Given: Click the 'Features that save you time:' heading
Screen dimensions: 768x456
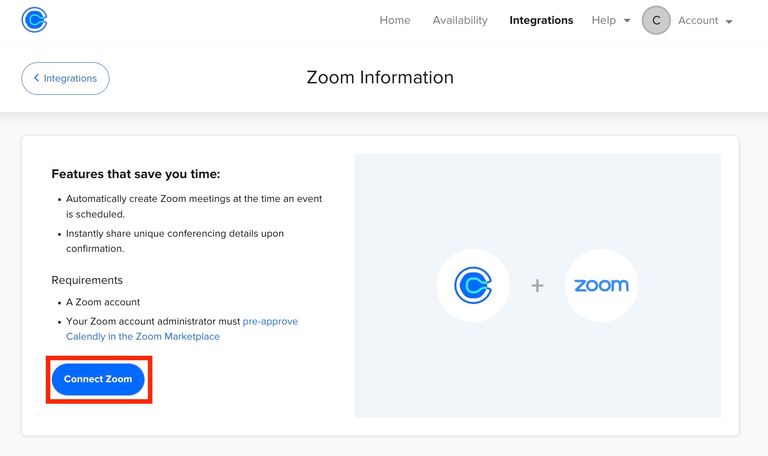Looking at the screenshot, I should coord(136,174).
